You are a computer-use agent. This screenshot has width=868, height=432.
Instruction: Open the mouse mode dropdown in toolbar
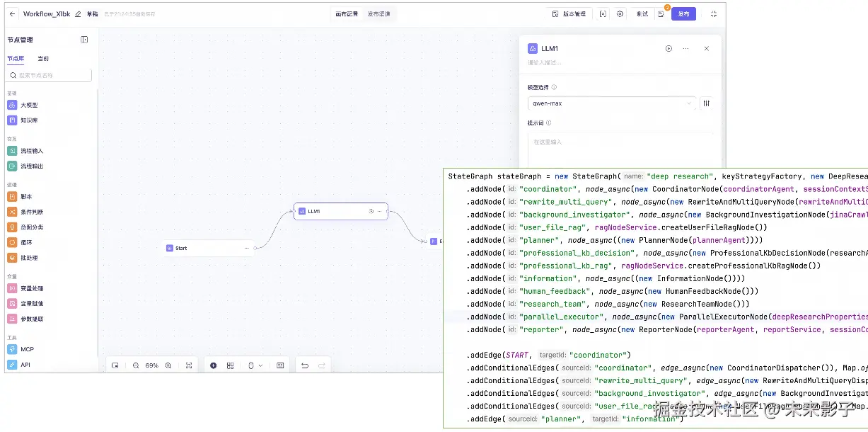(x=255, y=365)
